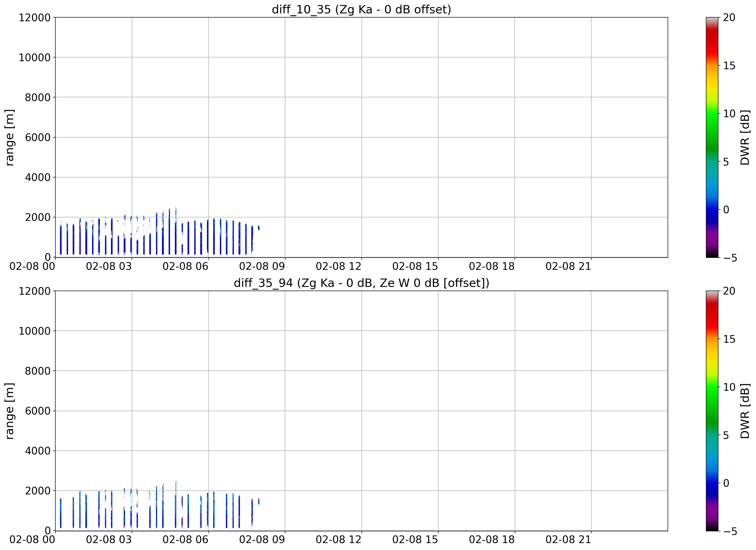Screen dimensions: 756x550
Task: Click the bottom plot's '02-08 21' x-axis label
Action: click(x=568, y=540)
